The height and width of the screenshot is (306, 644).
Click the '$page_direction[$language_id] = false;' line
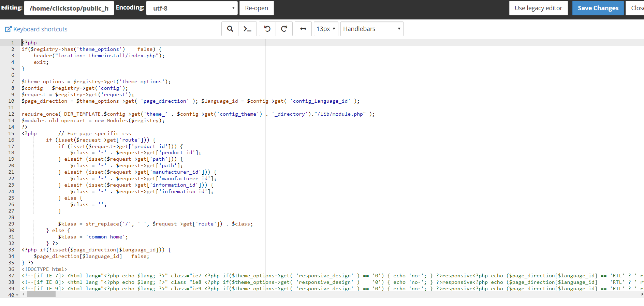coord(91,256)
